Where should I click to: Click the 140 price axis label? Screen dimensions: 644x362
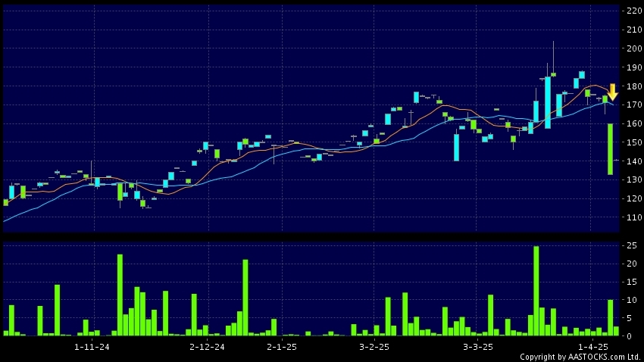click(634, 161)
